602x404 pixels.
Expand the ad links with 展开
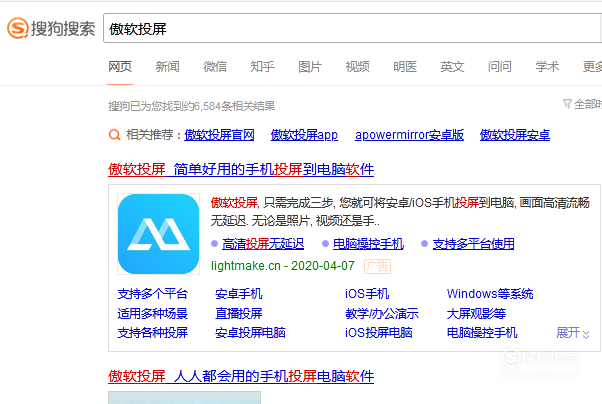[x=572, y=333]
